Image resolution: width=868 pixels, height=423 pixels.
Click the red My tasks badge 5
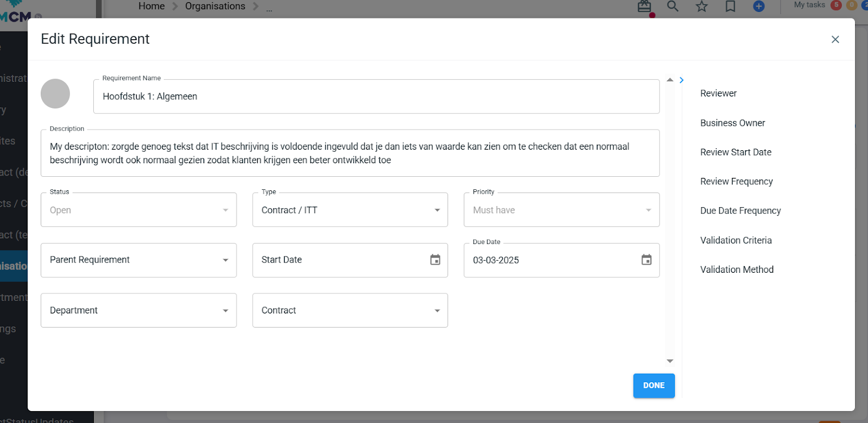pos(837,5)
